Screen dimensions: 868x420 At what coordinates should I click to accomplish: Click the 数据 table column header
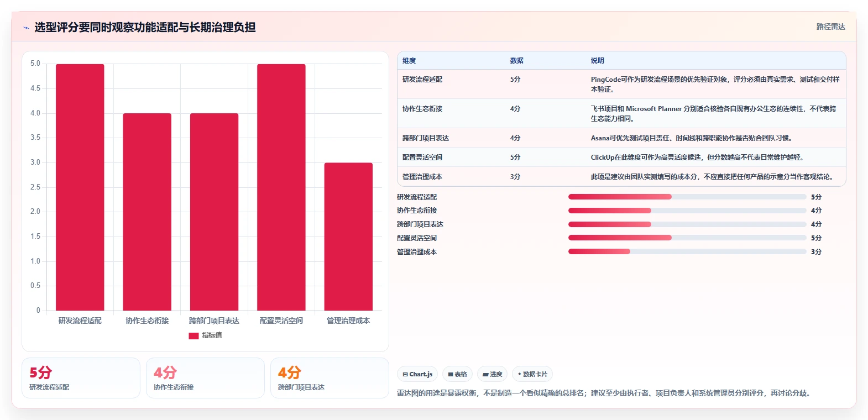point(517,61)
